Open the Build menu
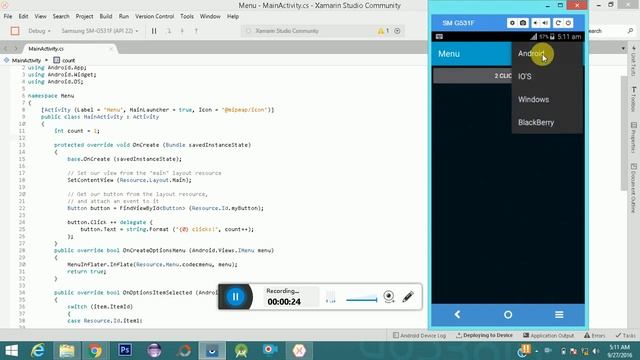 point(106,16)
